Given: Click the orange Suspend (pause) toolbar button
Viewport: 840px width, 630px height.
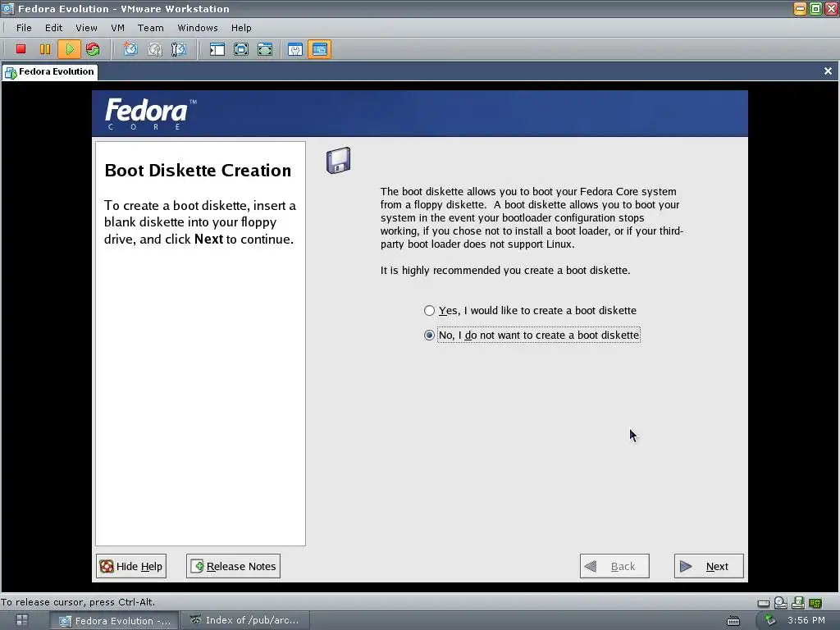Looking at the screenshot, I should point(45,49).
